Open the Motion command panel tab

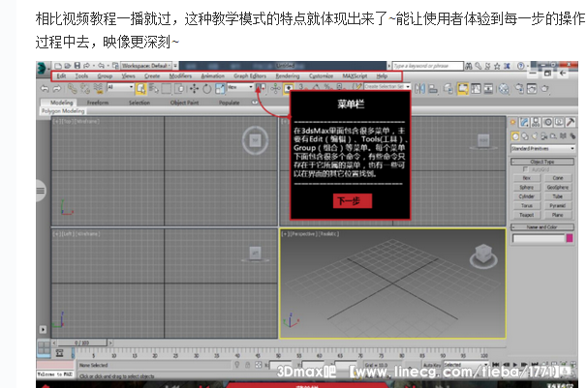[x=547, y=122]
